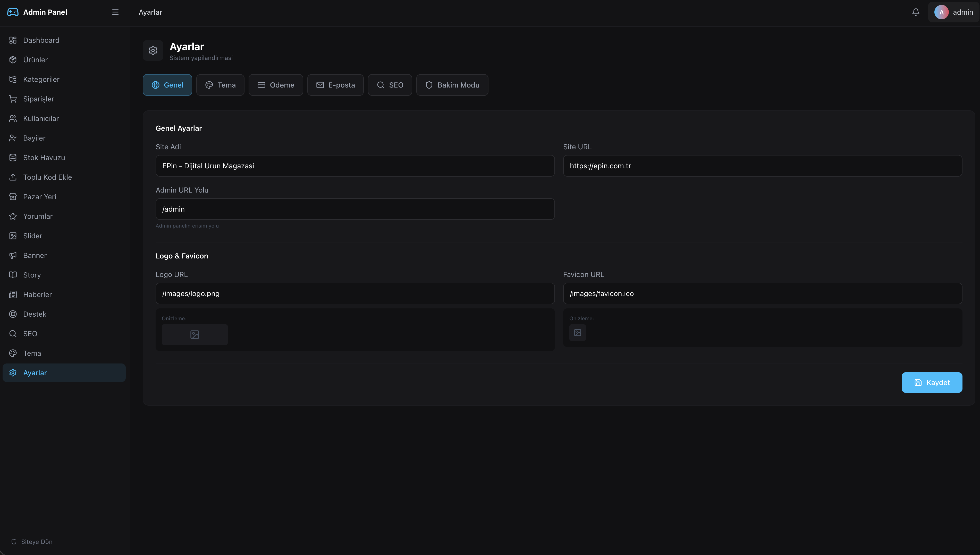Click the notification bell icon
Screen dimensions: 980x555
tap(916, 12)
